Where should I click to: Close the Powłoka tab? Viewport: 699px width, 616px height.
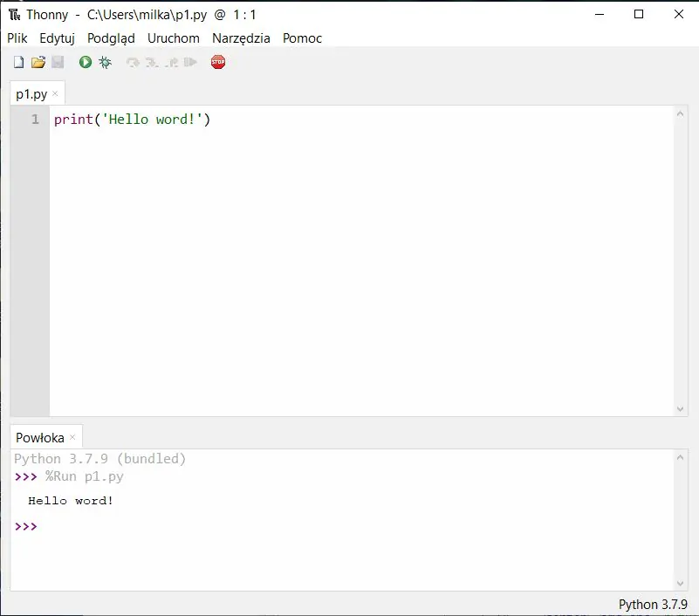(x=72, y=437)
